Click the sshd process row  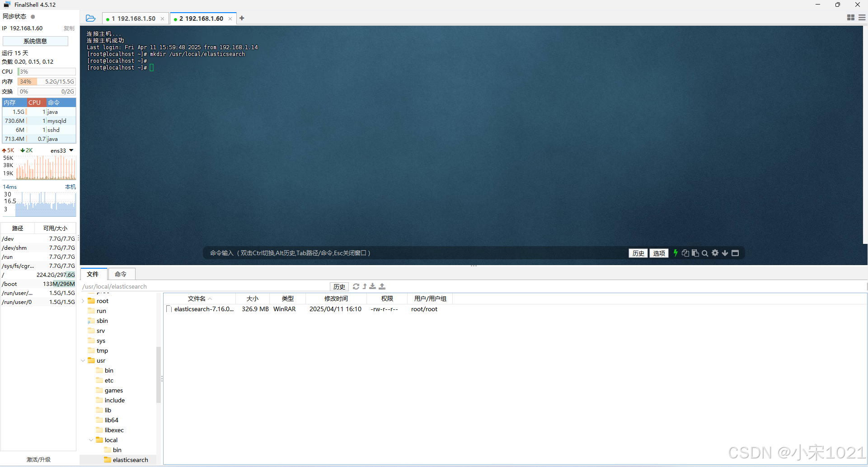pyautogui.click(x=39, y=130)
